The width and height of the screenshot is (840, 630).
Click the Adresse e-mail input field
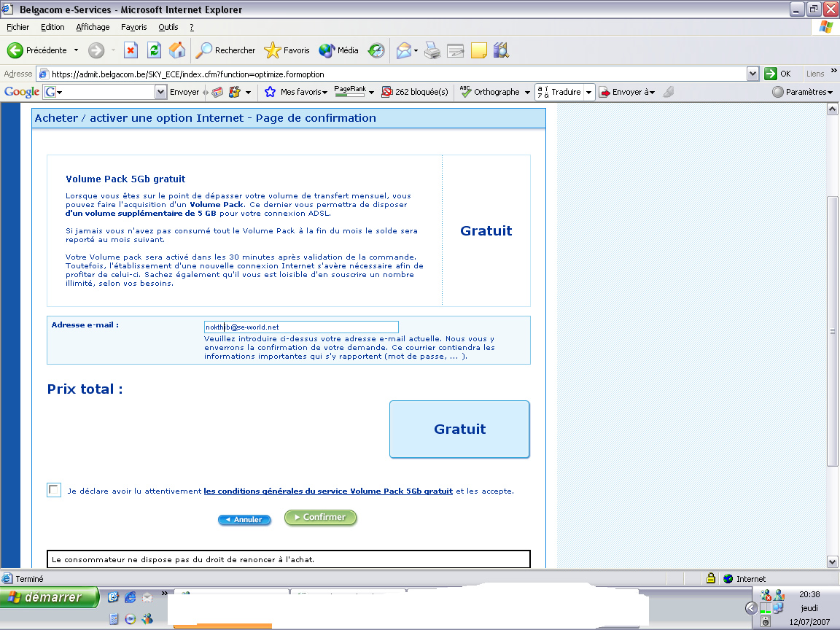(300, 327)
